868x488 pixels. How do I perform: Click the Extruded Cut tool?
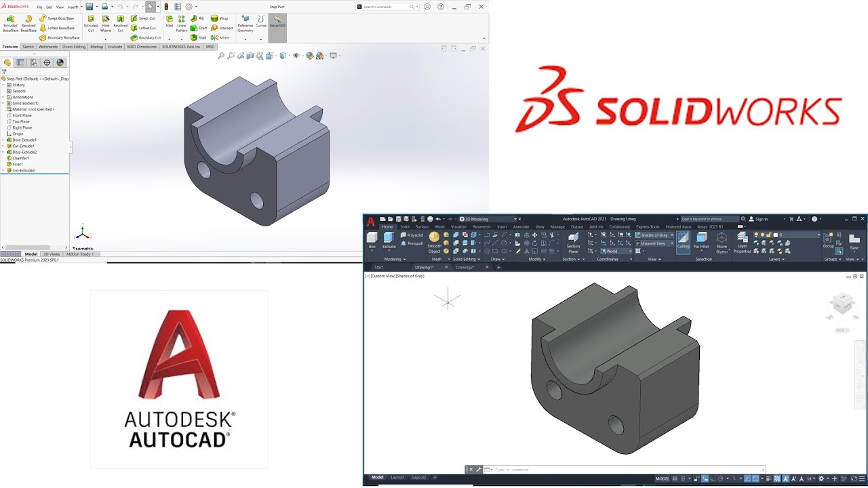[x=91, y=24]
